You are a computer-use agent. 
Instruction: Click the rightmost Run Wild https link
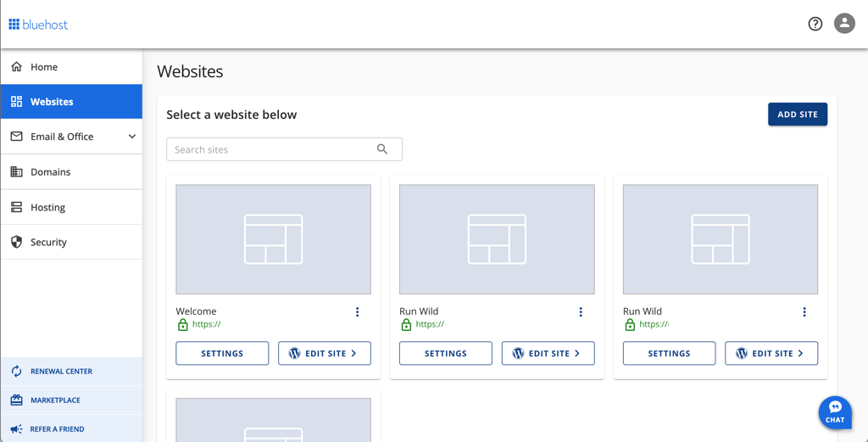pyautogui.click(x=654, y=325)
